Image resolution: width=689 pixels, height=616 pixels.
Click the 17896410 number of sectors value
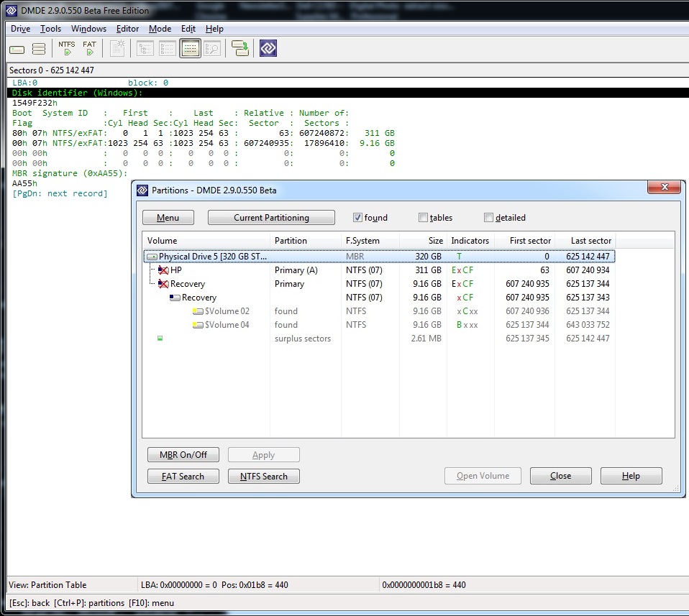tap(324, 143)
